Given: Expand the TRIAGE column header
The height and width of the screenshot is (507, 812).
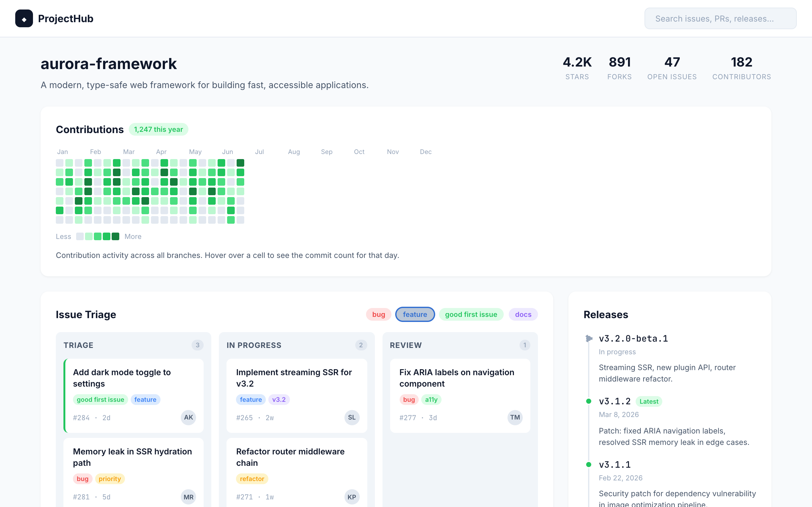Looking at the screenshot, I should point(79,345).
